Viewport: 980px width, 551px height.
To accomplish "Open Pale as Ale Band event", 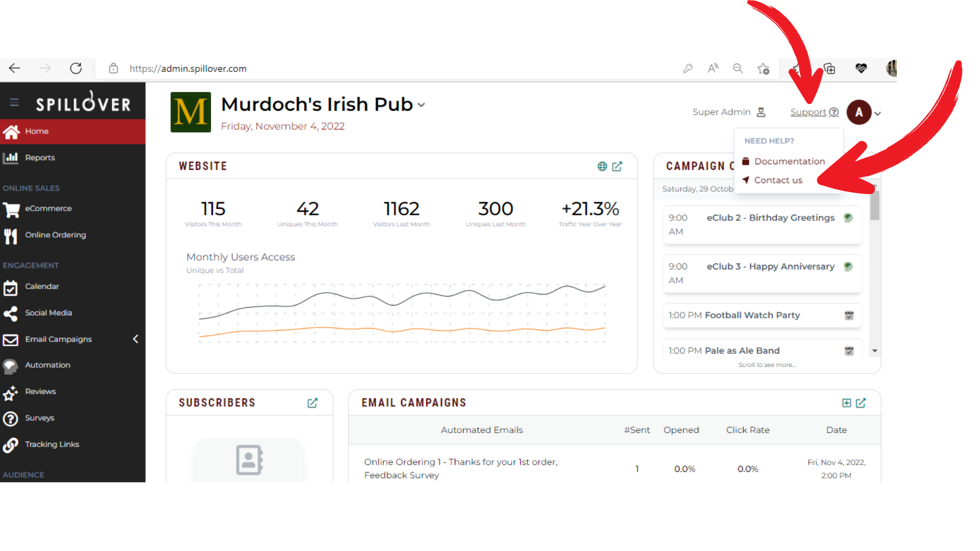I will 762,348.
